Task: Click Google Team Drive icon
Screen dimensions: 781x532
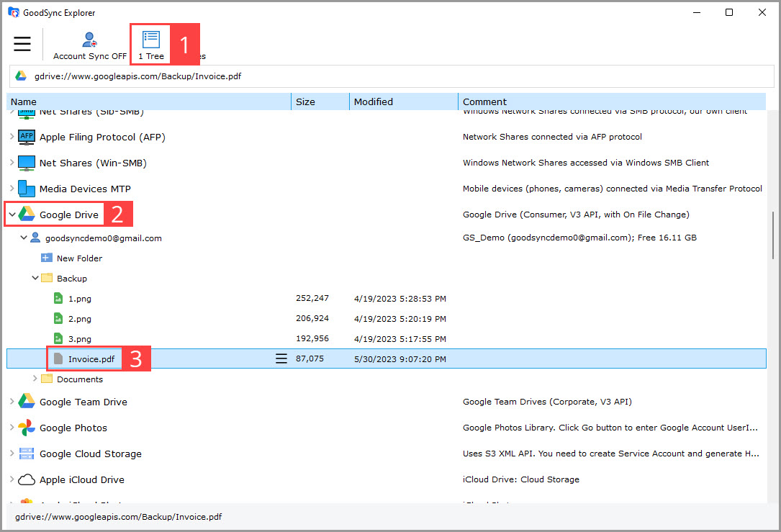Action: pos(27,402)
